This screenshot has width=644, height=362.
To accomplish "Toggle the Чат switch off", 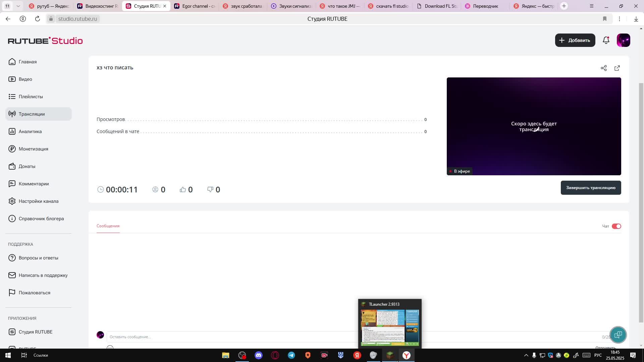I will [616, 226].
